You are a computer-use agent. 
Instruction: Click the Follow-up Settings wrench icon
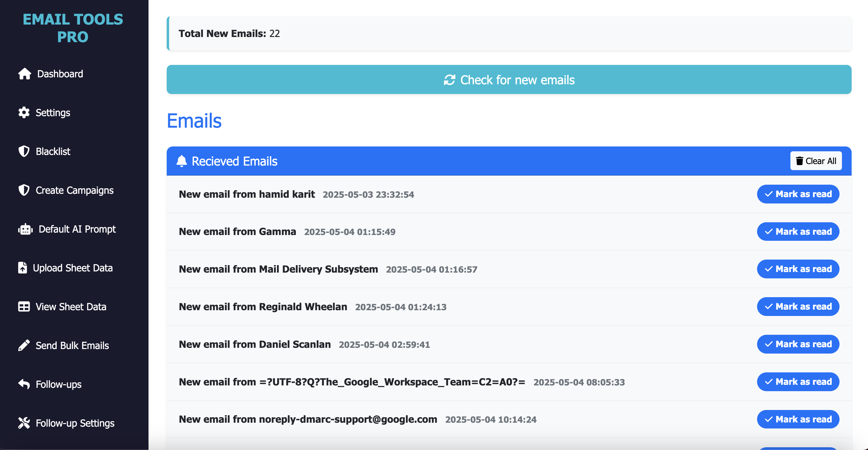click(23, 423)
